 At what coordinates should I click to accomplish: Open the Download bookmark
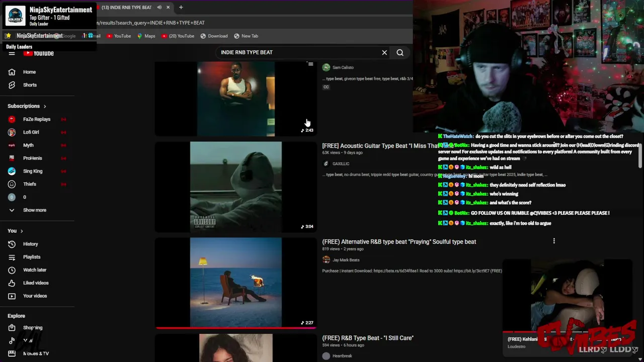[x=214, y=36]
